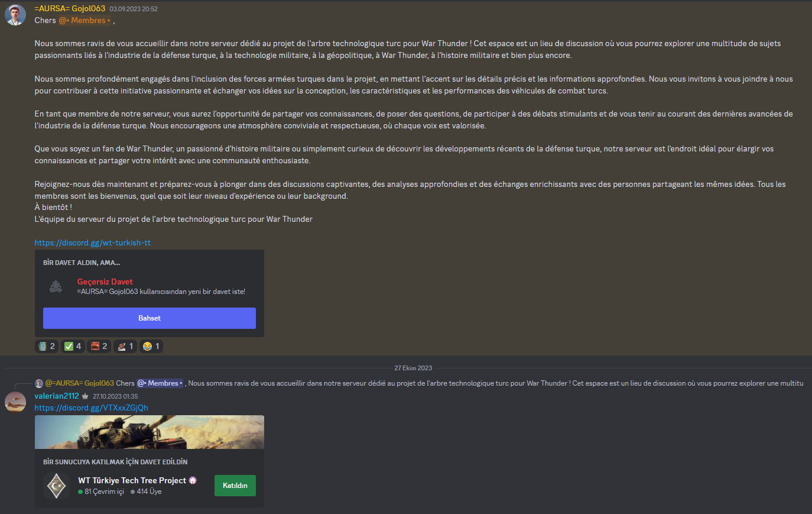
Task: Click the @Membres role mention in first message
Action: coord(85,20)
